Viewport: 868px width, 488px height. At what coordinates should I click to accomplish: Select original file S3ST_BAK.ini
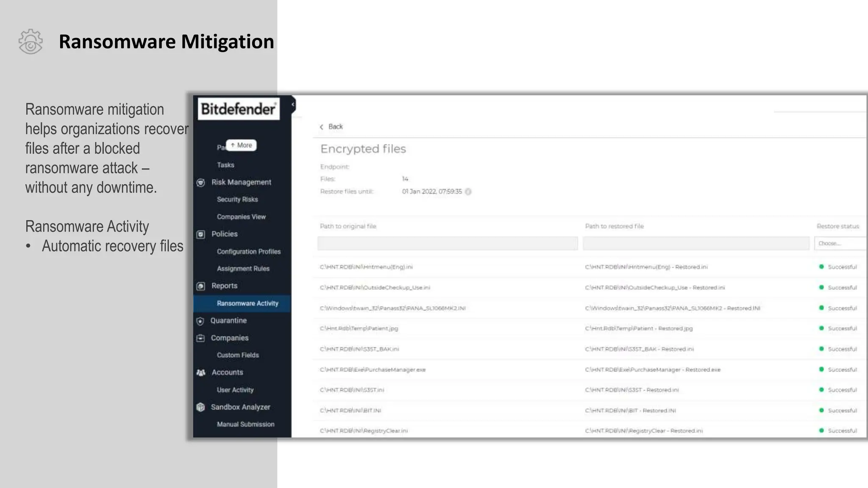359,349
